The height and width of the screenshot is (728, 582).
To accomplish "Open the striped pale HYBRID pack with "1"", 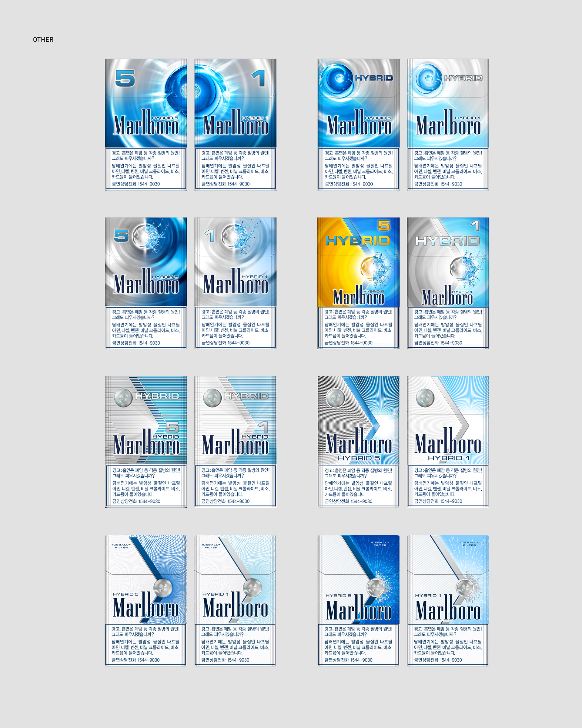I will (236, 442).
